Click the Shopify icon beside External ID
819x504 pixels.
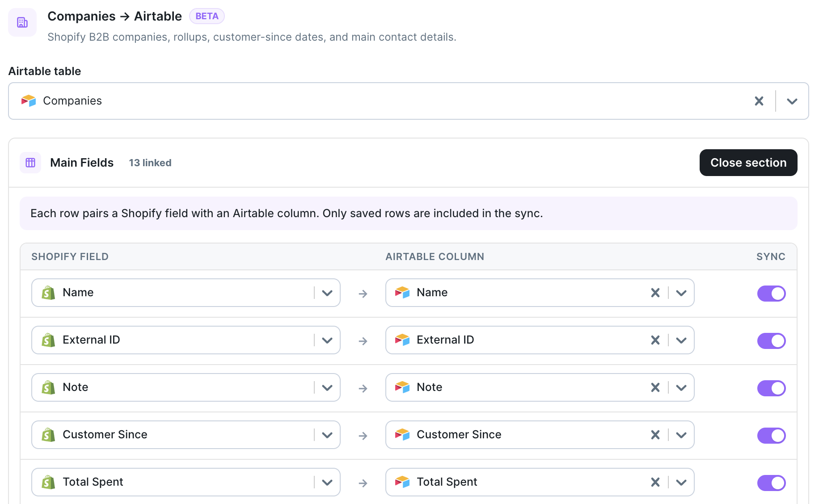pyautogui.click(x=48, y=340)
